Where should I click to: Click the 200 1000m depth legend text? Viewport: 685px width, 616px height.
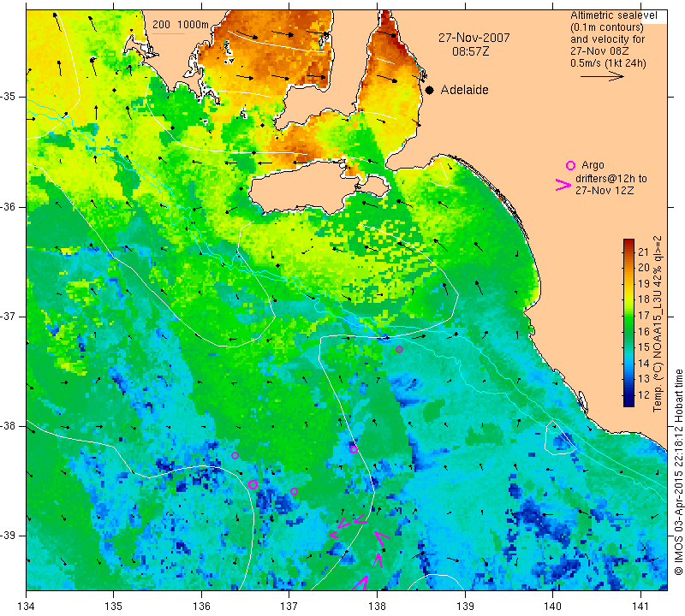pyautogui.click(x=181, y=25)
